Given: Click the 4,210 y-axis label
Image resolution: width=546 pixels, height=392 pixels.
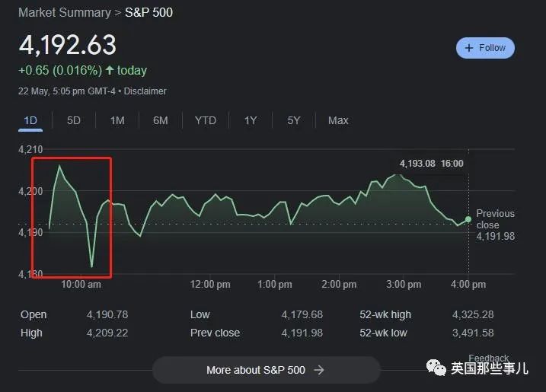Looking at the screenshot, I should (30, 150).
